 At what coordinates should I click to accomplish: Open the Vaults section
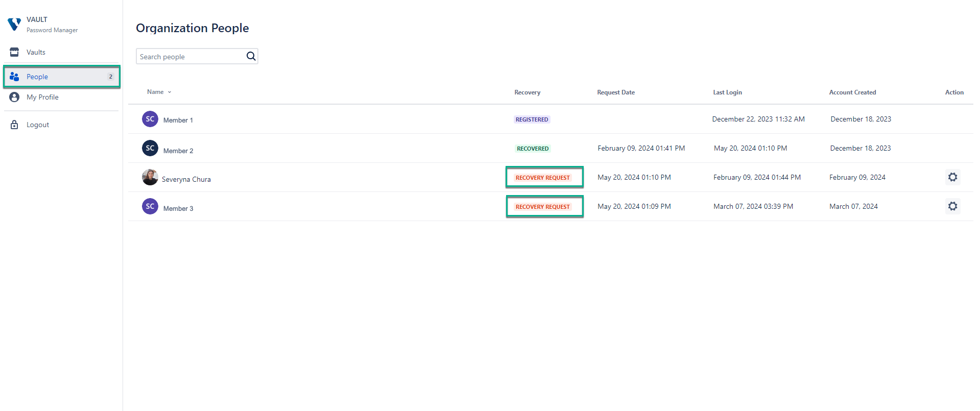pos(36,52)
